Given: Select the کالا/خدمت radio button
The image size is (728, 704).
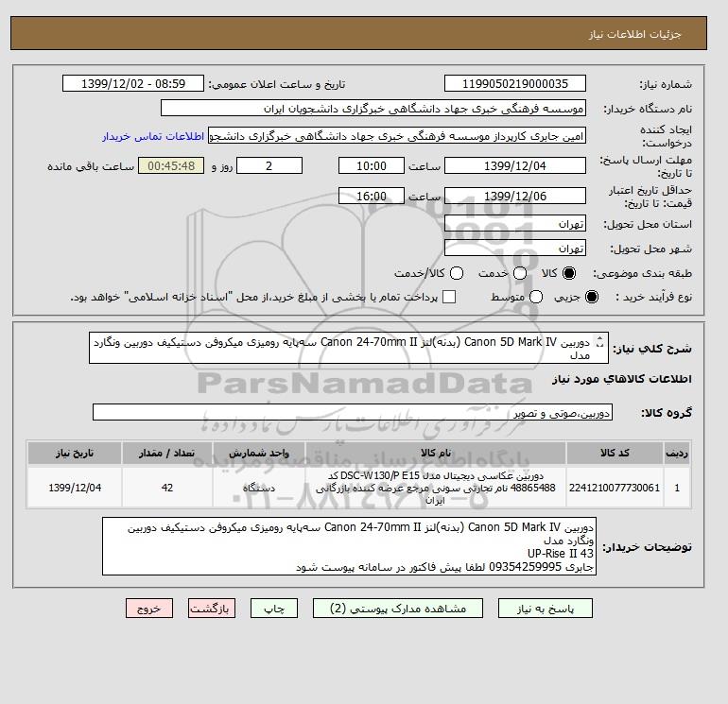Looking at the screenshot, I should [x=457, y=273].
